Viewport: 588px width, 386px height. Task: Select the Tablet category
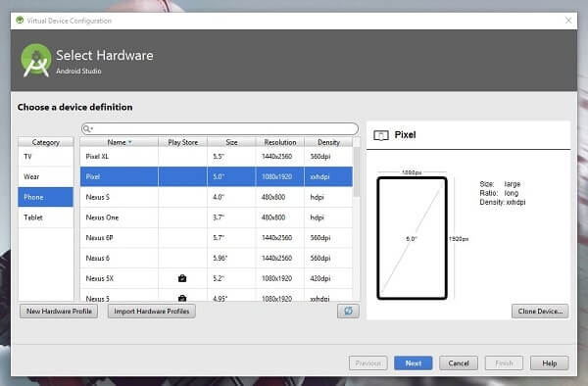(x=46, y=217)
